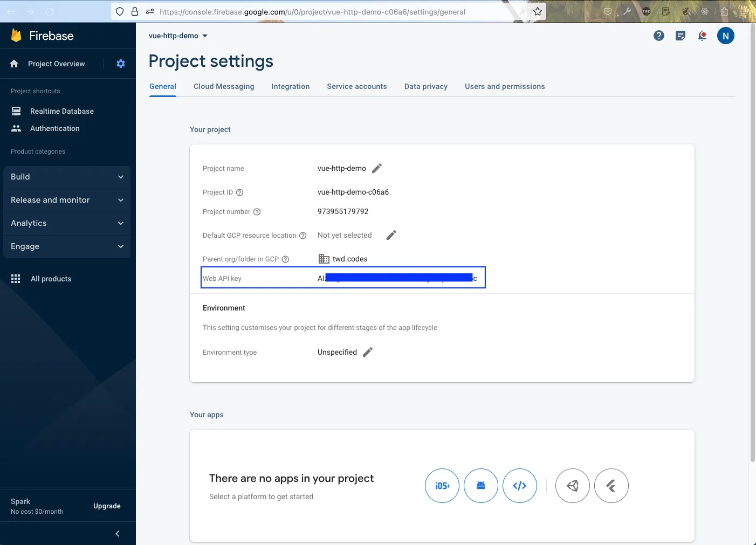
Task: Edit the environment type pencil
Action: (x=368, y=352)
